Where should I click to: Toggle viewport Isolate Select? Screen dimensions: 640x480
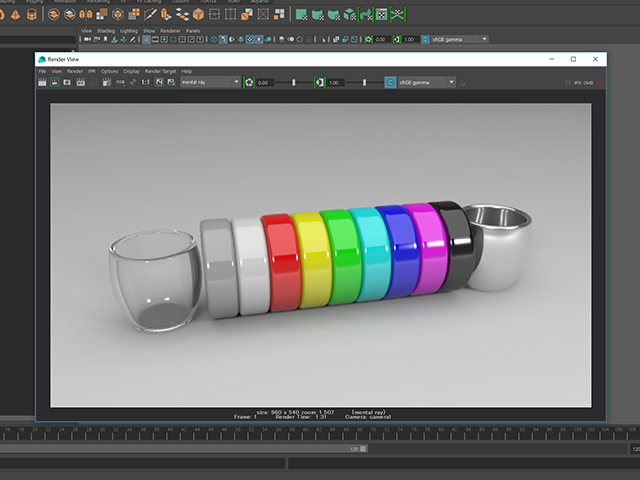pos(322,39)
